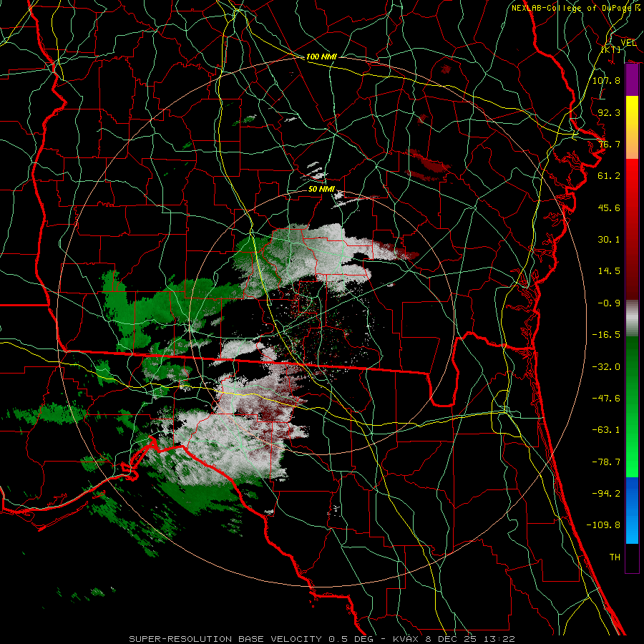Select the 30.1 legend value
This screenshot has width=644, height=644.
click(x=609, y=240)
